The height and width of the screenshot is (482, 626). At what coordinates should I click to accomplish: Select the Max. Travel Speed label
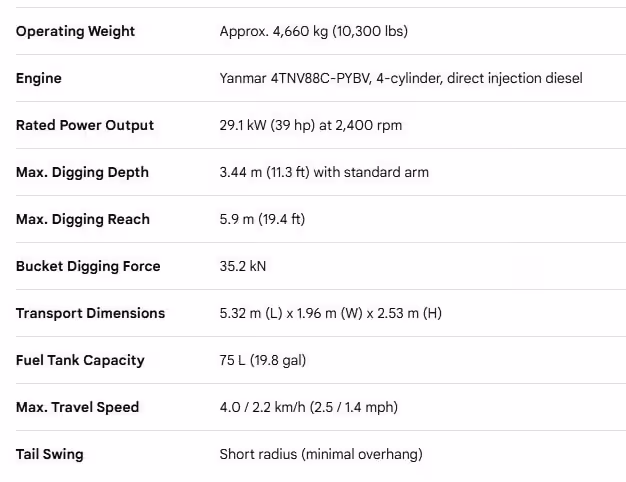(77, 407)
